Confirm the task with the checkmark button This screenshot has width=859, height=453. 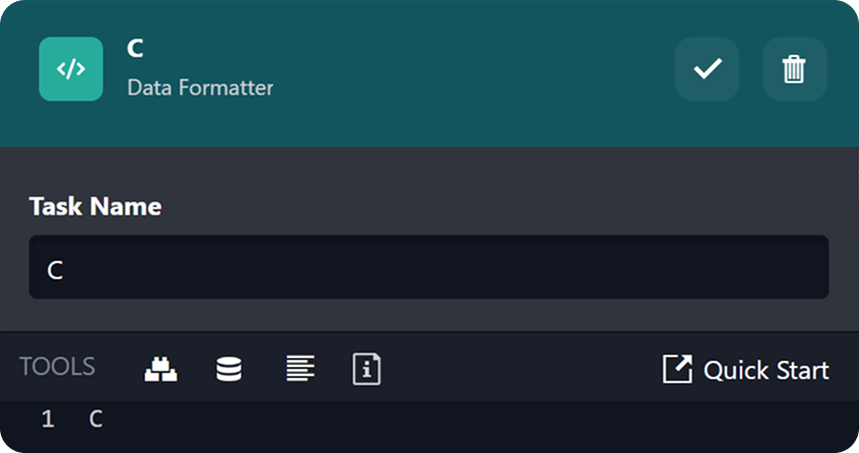[707, 69]
